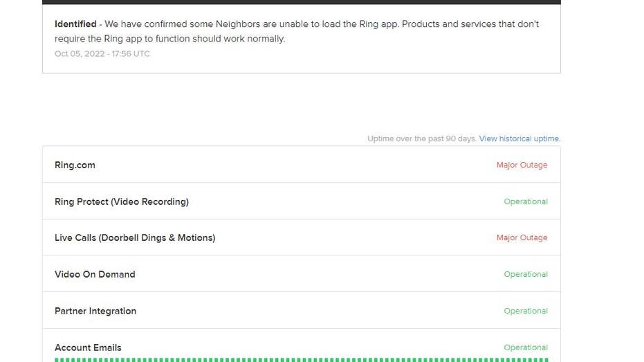This screenshot has height=362, width=644.
Task: Click the oldest day in Account Emails uptime bar
Action: [57, 360]
